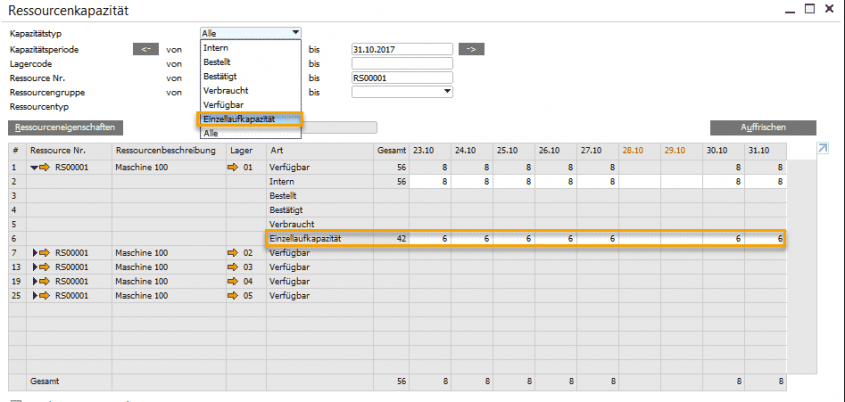The height and width of the screenshot is (402, 845).
Task: Click the empty Lagercode bis field
Action: (x=402, y=64)
